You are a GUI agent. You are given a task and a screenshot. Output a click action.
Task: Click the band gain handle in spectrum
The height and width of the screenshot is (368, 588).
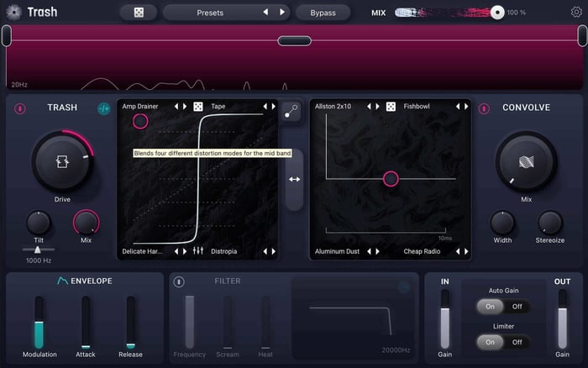[294, 40]
